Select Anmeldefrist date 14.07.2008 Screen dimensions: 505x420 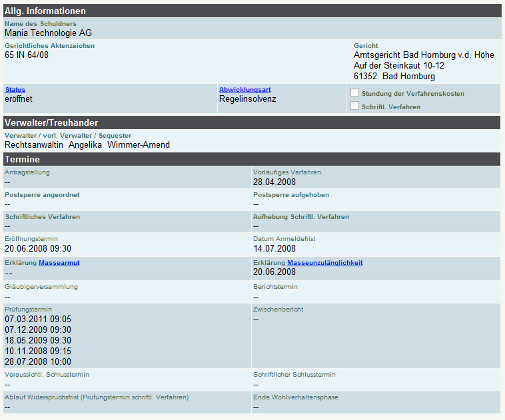coord(274,248)
